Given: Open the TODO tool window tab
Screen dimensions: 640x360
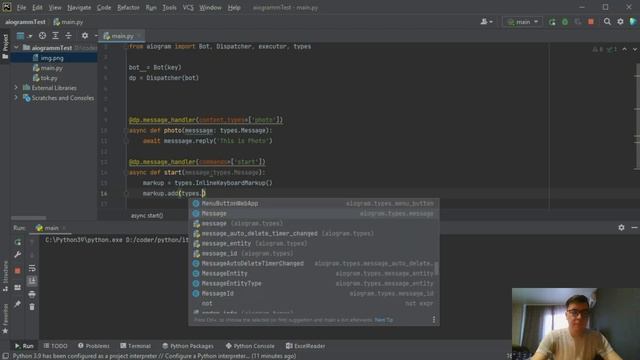Looking at the screenshot, I should coord(55,346).
